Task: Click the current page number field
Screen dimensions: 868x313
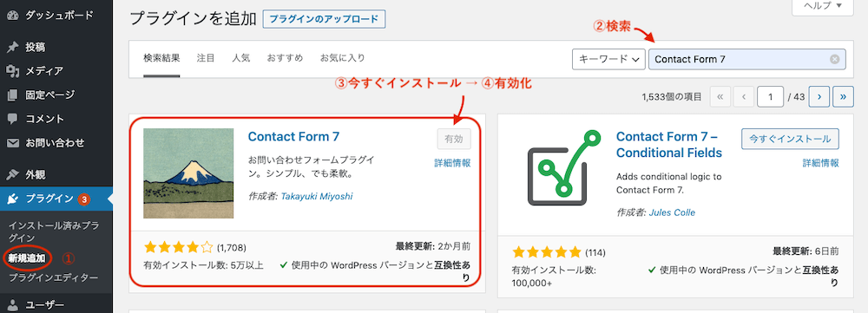Action: 771,97
